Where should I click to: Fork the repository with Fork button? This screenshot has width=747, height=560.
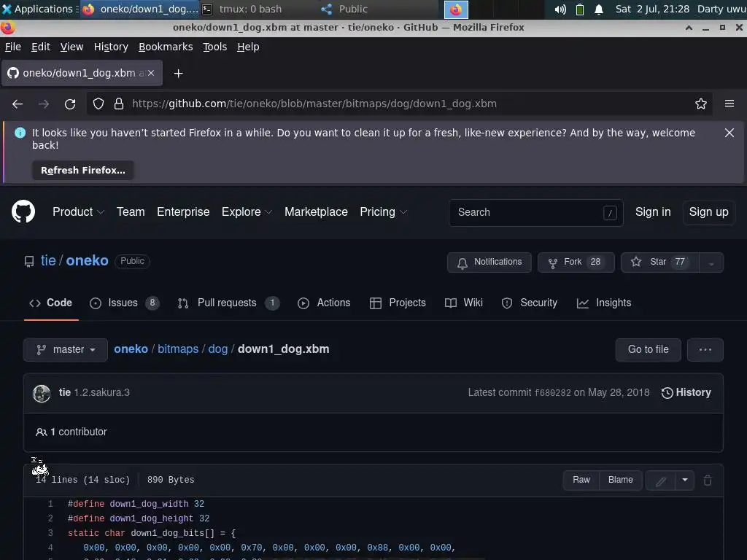[576, 262]
